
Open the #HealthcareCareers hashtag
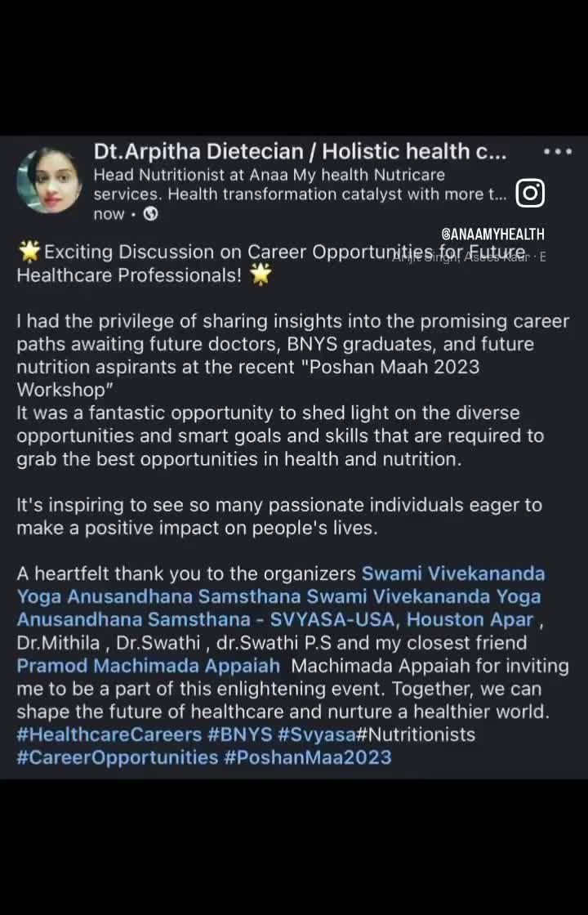click(x=109, y=734)
